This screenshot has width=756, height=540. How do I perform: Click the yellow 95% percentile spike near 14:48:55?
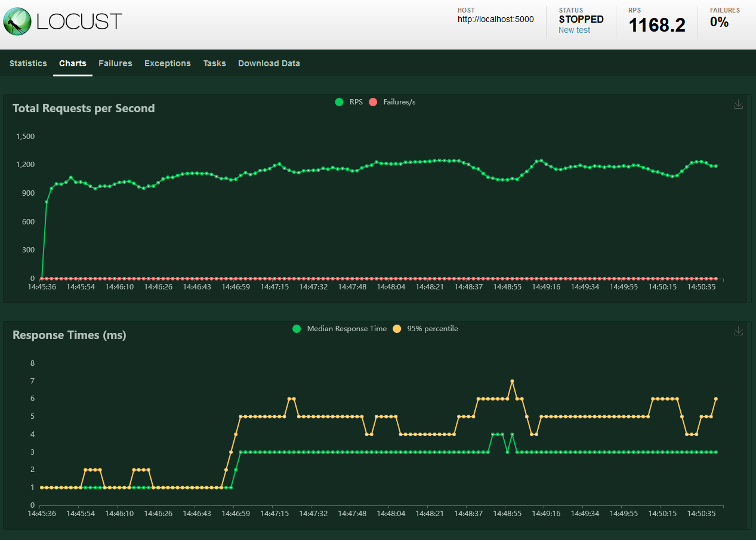pos(512,381)
